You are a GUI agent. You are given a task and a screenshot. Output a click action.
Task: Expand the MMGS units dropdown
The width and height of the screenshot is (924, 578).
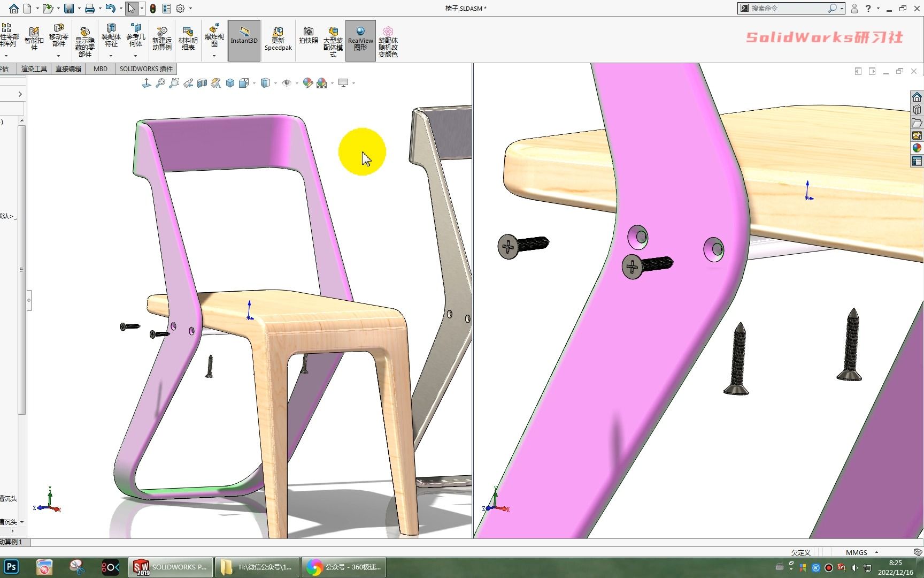click(x=876, y=552)
